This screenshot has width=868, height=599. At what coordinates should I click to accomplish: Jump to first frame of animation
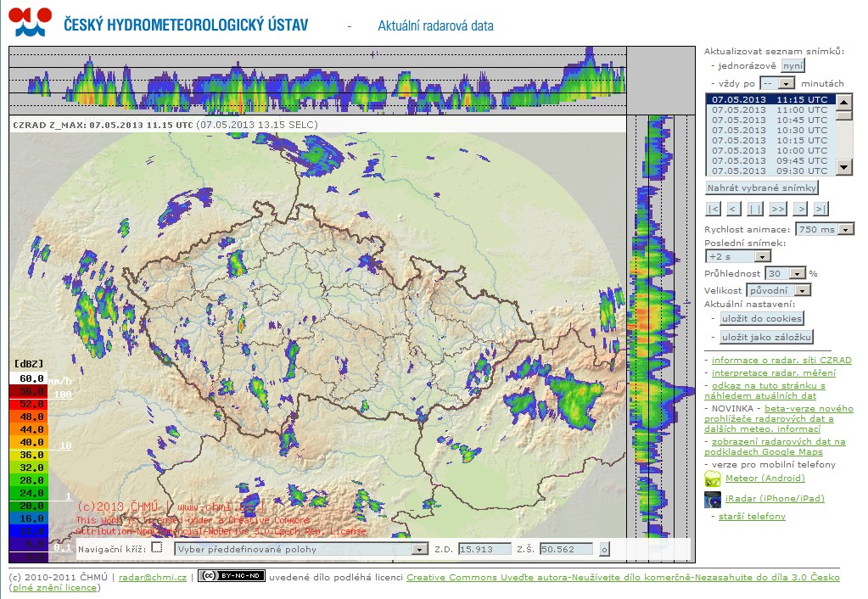point(713,209)
